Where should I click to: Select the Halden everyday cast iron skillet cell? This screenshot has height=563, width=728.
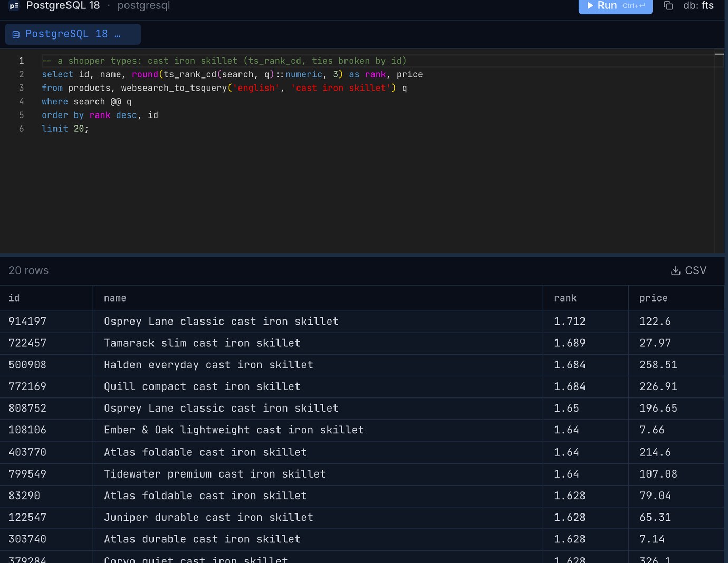318,365
